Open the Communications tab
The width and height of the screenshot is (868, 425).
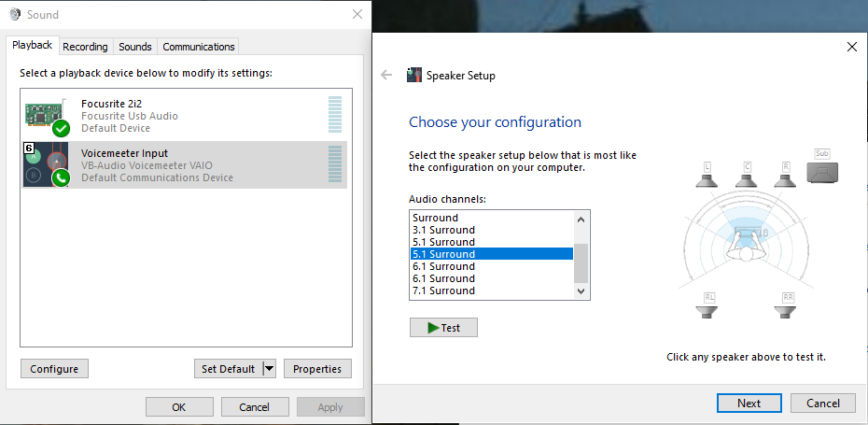tap(199, 47)
